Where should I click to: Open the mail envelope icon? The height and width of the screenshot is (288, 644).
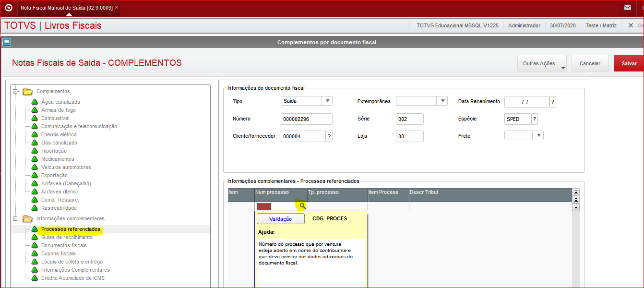[628, 8]
